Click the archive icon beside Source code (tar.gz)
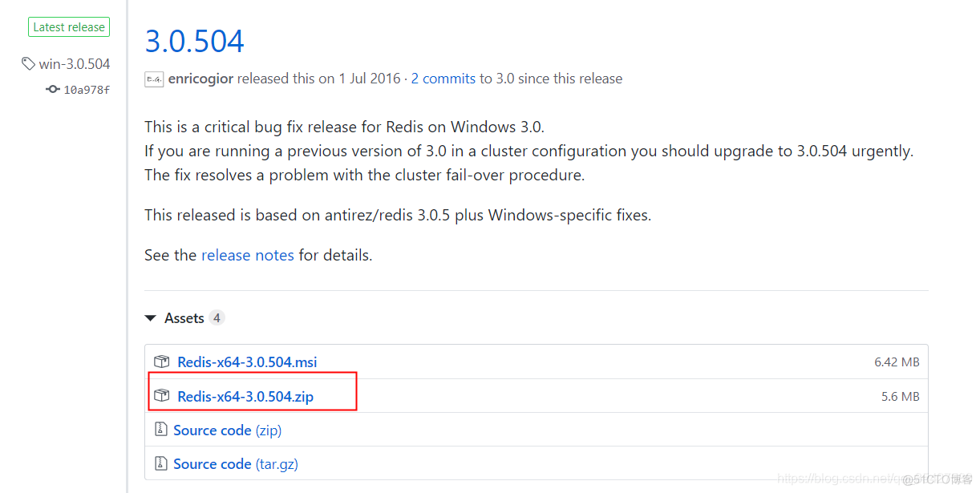 [162, 463]
